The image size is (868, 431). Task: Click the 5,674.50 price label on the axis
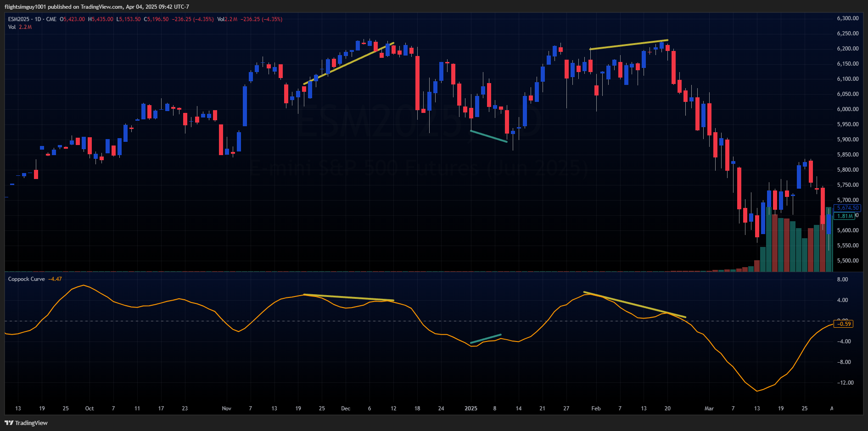click(847, 208)
